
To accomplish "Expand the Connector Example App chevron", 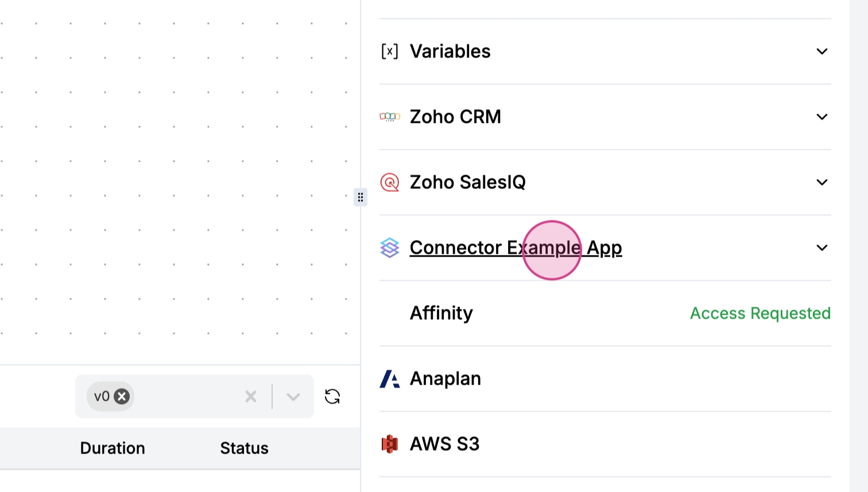I will [822, 248].
